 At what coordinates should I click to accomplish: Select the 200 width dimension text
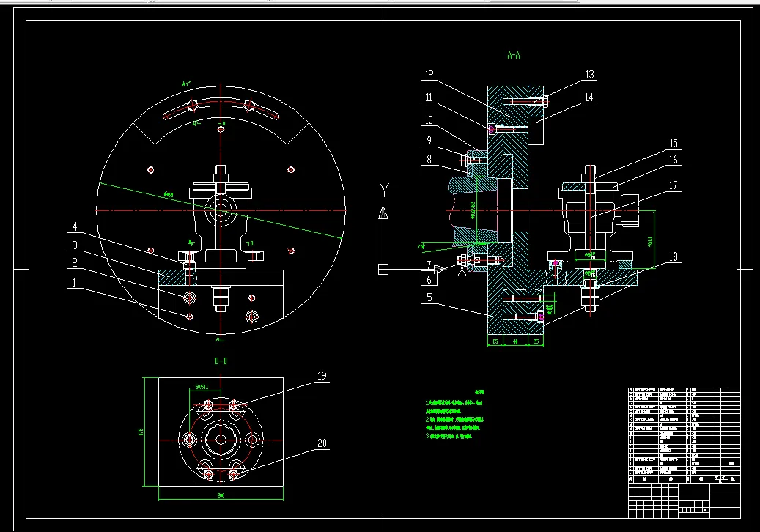pos(221,495)
